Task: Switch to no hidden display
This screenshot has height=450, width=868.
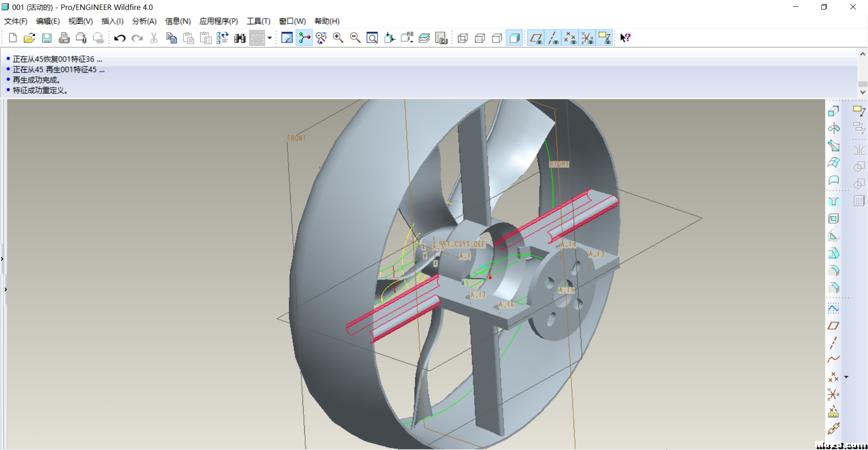Action: (x=497, y=38)
